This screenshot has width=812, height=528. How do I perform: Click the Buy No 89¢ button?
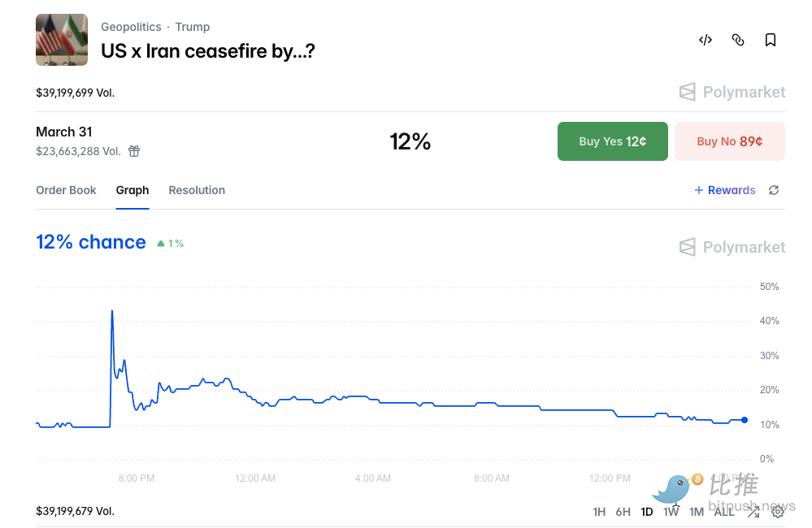(x=729, y=141)
